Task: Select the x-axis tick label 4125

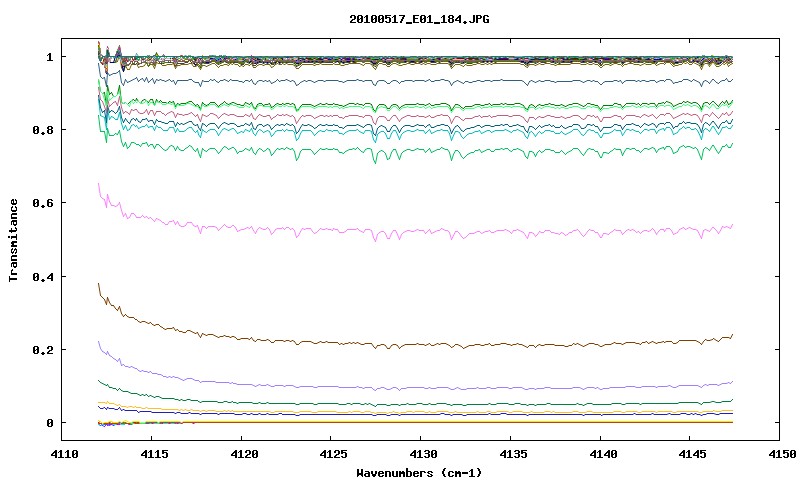Action: click(x=333, y=454)
